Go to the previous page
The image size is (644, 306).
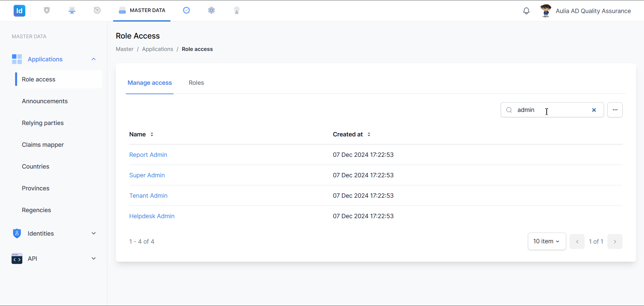[577, 241]
